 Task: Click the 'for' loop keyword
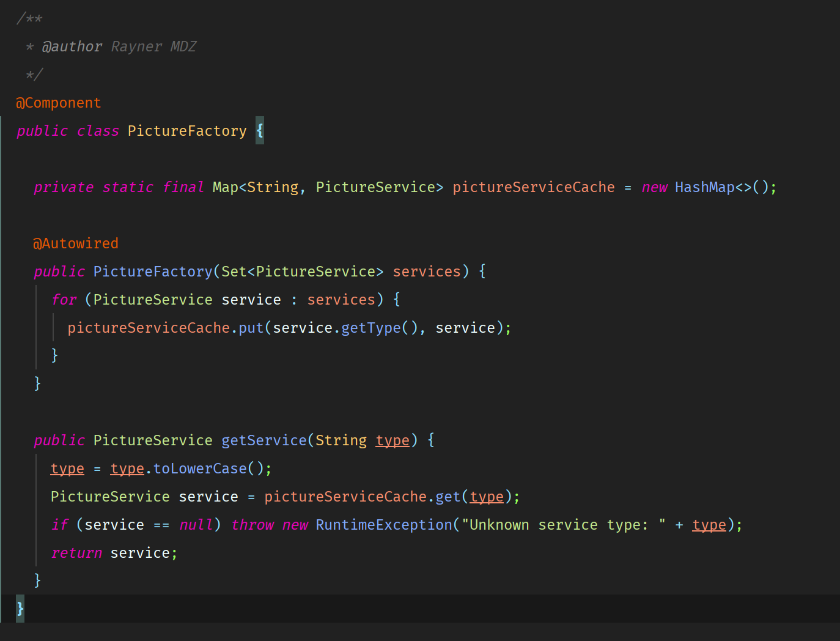pyautogui.click(x=64, y=300)
